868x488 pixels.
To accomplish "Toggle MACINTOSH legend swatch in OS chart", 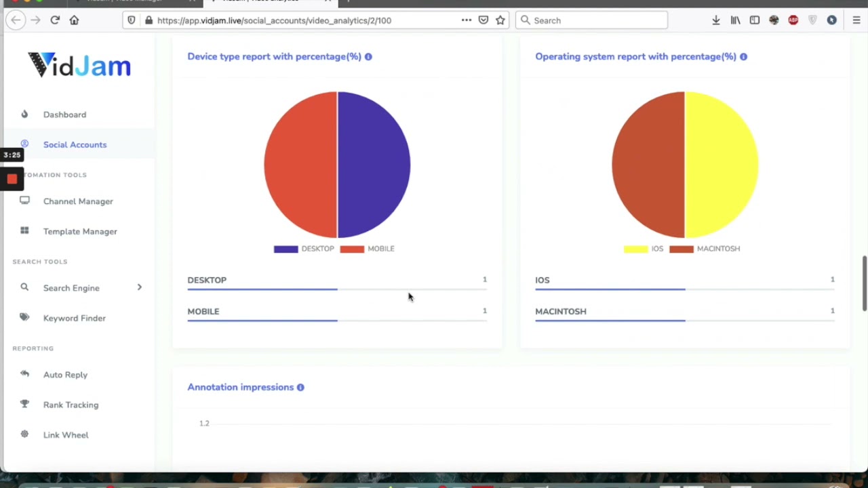I will click(681, 249).
